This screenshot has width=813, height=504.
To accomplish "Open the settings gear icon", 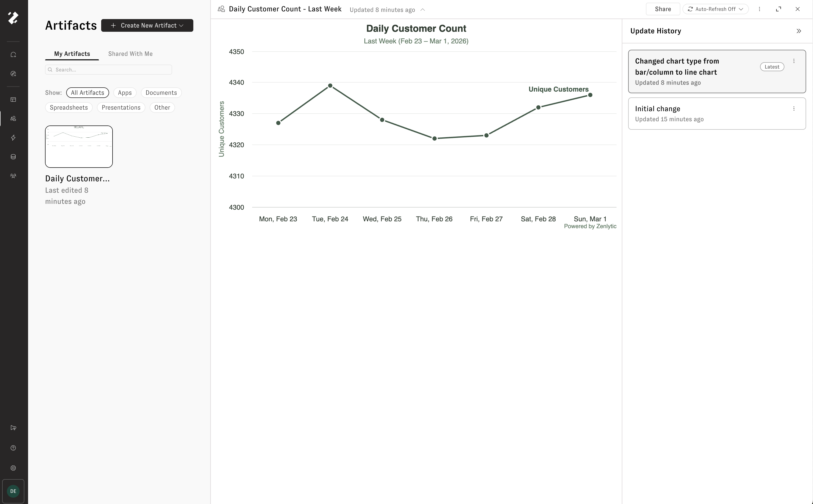I will [13, 468].
